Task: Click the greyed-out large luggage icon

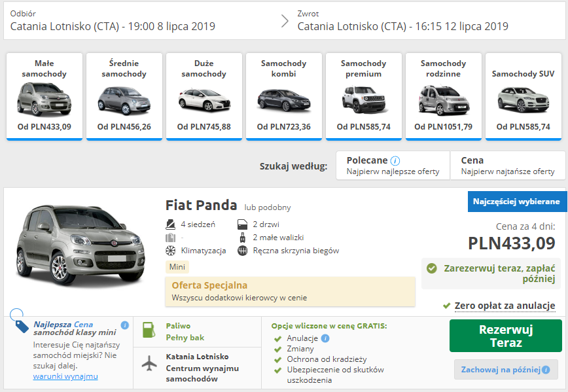Action: pyautogui.click(x=170, y=238)
